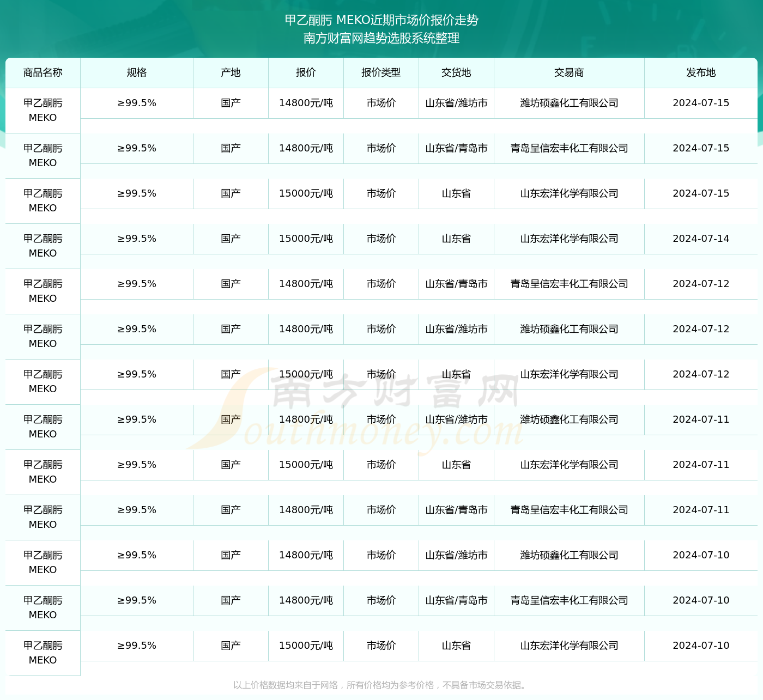Click the 2024-07-15 date in 青岛呈信宏丰 row
The height and width of the screenshot is (700, 763).
click(x=701, y=148)
